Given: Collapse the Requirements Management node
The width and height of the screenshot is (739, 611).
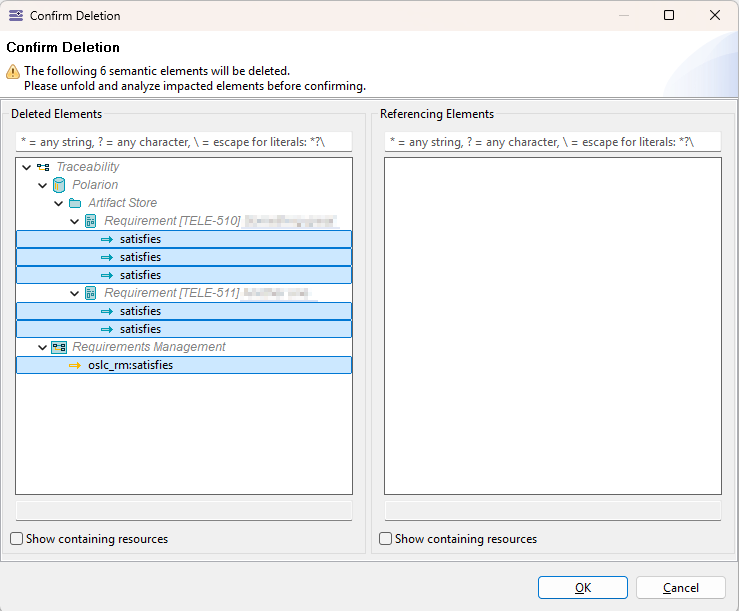Looking at the screenshot, I should click(x=42, y=347).
